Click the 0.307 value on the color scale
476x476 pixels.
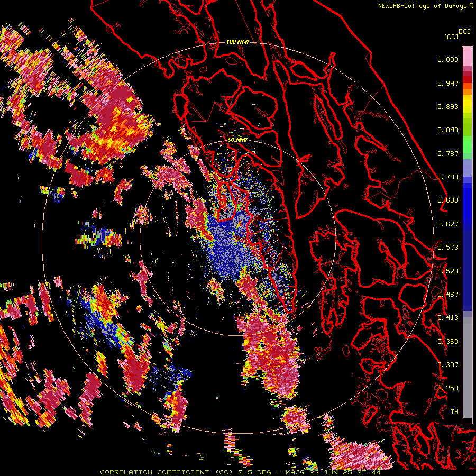pyautogui.click(x=448, y=365)
